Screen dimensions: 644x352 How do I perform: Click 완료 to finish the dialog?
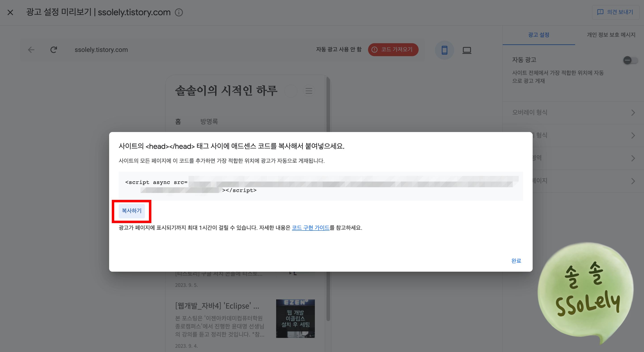coord(516,261)
